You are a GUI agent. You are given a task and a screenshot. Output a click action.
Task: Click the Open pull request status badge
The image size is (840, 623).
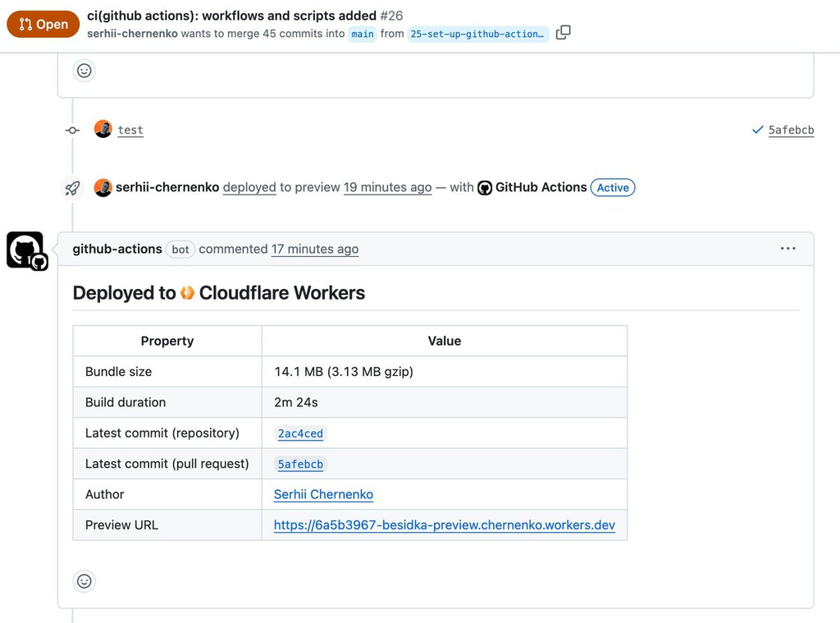43,24
